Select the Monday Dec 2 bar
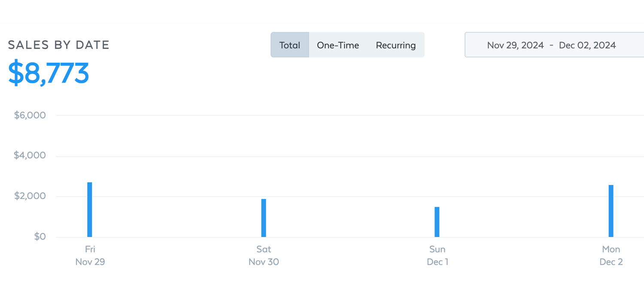This screenshot has width=644, height=282. click(611, 211)
